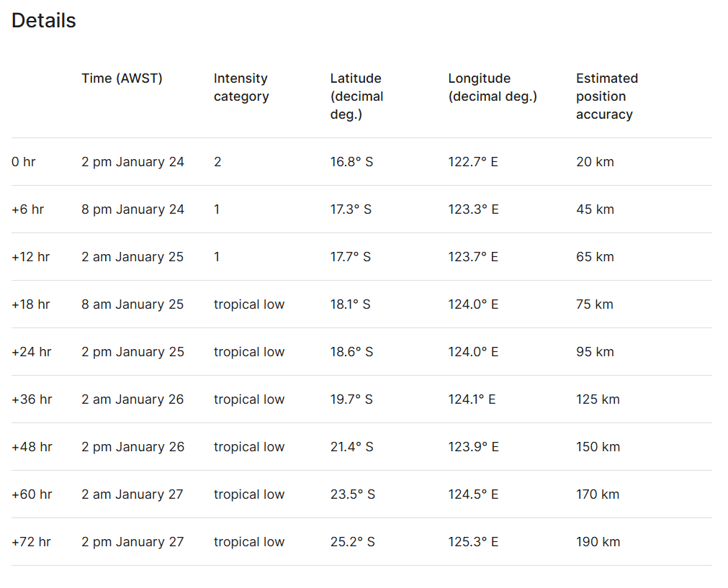Select the 124.5° E longitude cell
The image size is (728, 588).
pos(473,494)
